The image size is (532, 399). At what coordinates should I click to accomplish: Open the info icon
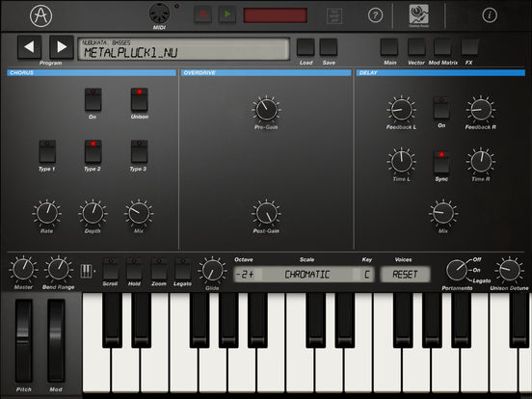(490, 15)
